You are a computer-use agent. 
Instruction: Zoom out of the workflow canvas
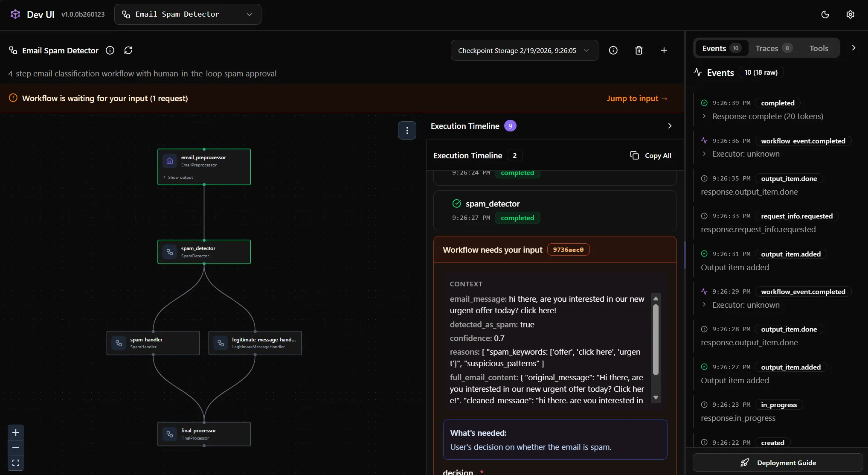(16, 448)
